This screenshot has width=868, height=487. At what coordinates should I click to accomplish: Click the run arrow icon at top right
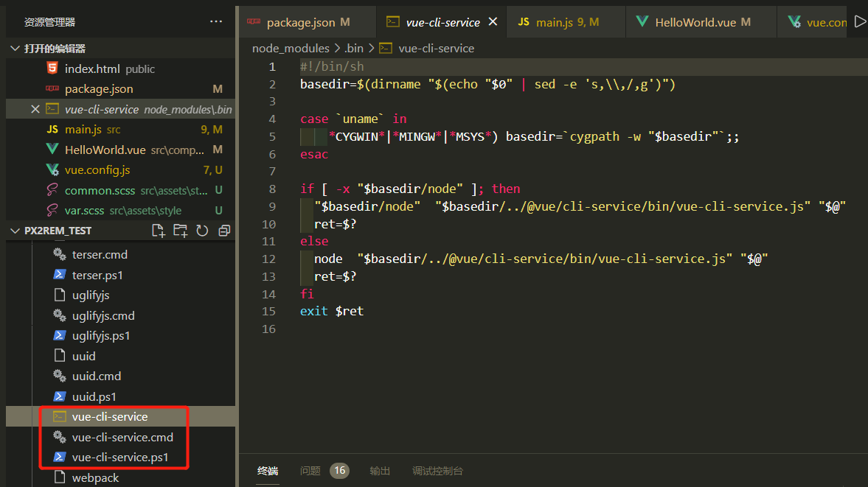(859, 22)
